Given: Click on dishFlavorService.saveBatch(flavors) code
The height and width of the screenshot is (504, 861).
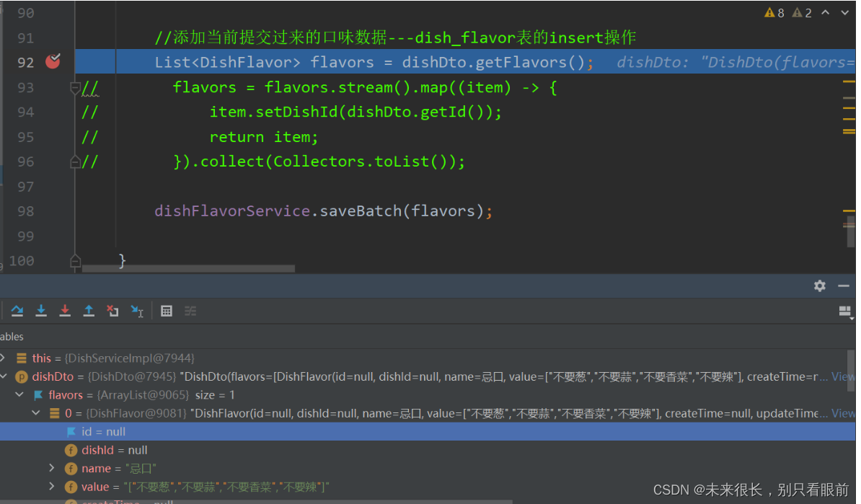Looking at the screenshot, I should 323,211.
